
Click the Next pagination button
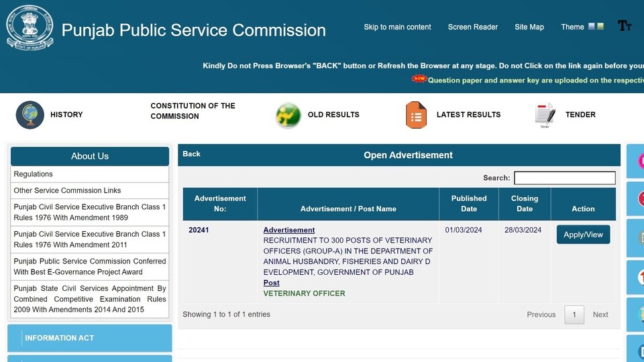tap(600, 314)
